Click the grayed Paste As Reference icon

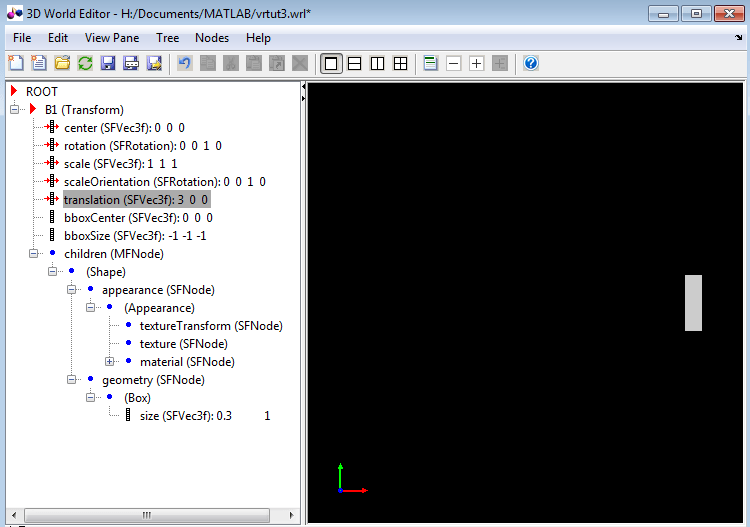coord(276,63)
